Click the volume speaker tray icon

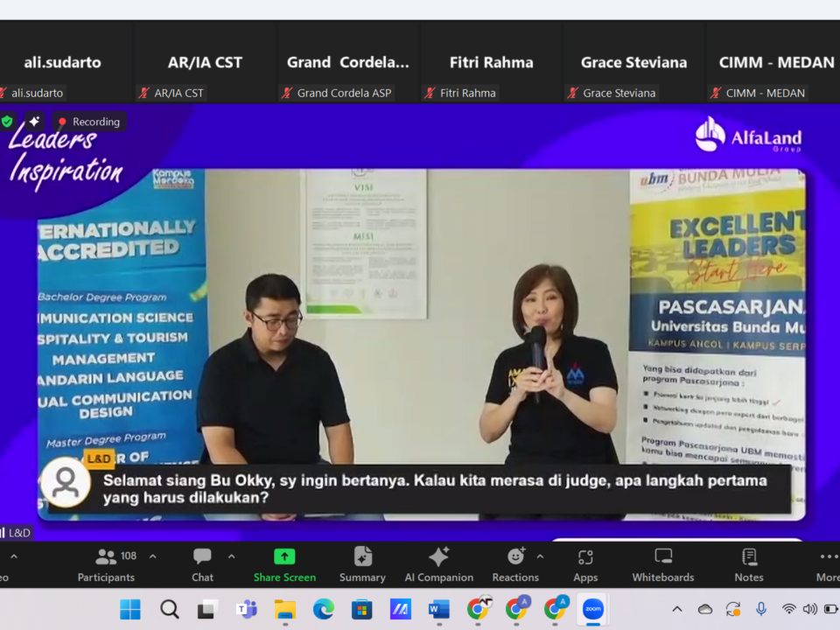coord(809,609)
